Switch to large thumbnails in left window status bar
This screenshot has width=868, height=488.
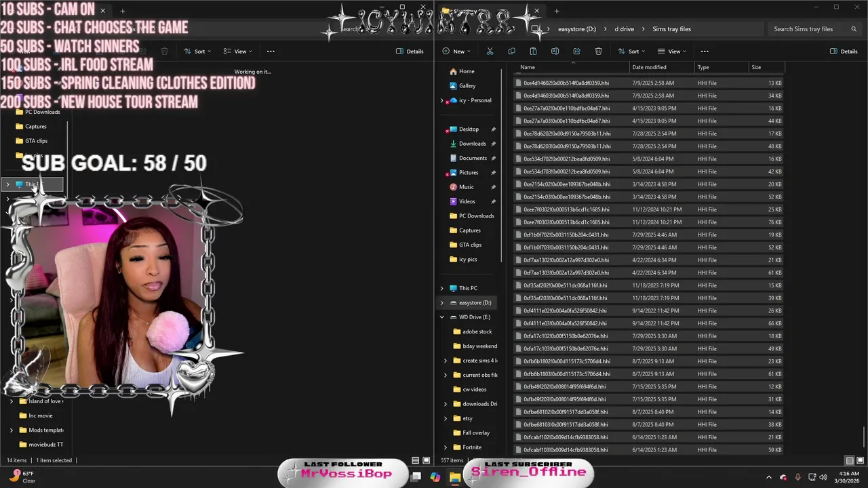click(x=425, y=461)
